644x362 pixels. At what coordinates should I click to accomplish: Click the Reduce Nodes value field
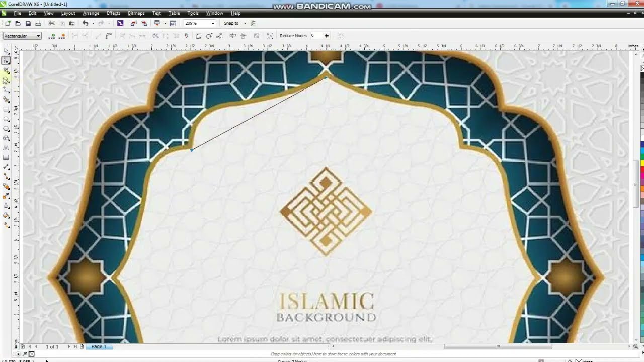[316, 36]
